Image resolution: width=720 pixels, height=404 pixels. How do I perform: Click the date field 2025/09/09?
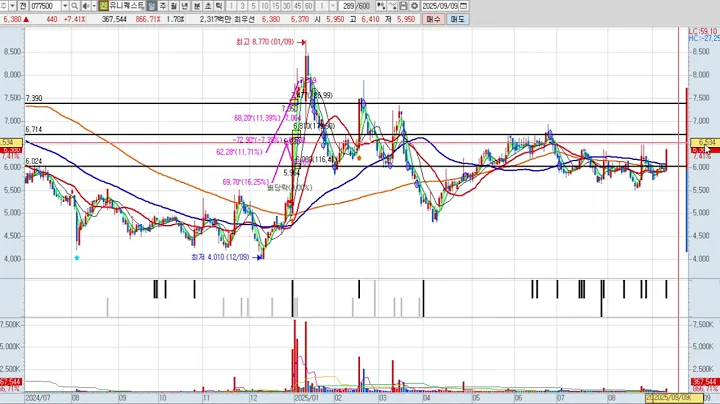[439, 6]
